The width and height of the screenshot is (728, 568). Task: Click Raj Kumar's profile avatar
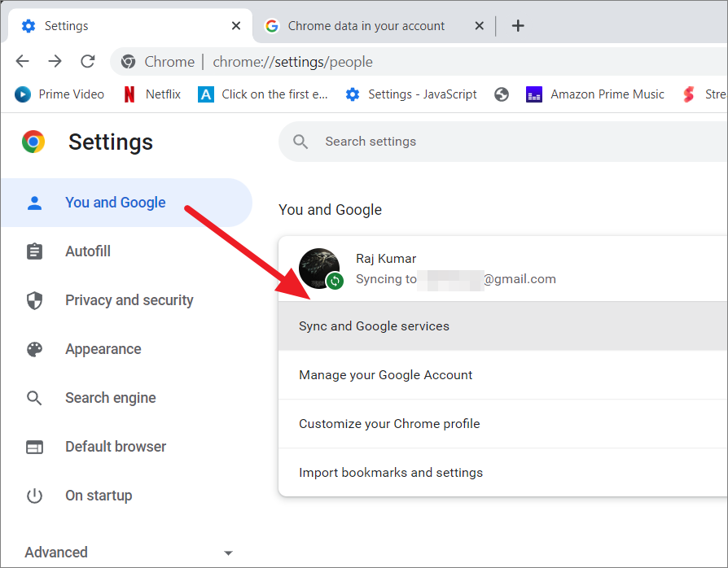[318, 269]
